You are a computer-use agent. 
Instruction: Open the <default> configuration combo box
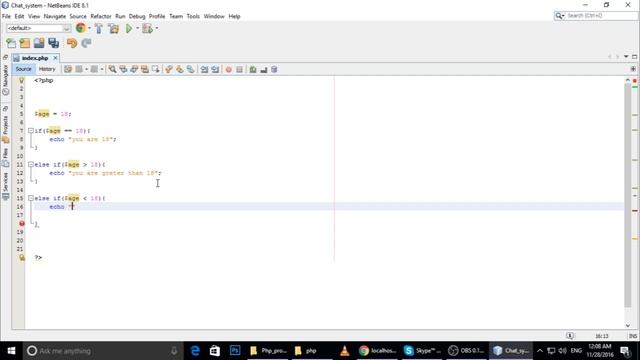(39, 28)
